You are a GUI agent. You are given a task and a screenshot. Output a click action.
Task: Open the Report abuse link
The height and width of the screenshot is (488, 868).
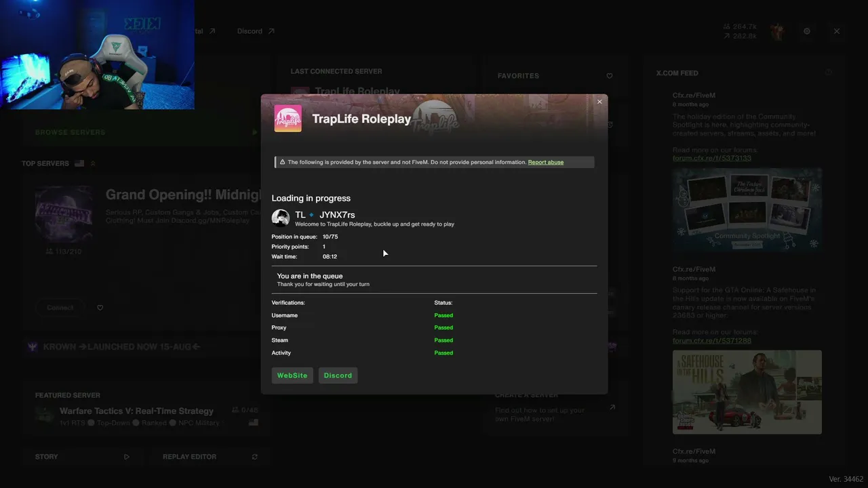pyautogui.click(x=546, y=163)
